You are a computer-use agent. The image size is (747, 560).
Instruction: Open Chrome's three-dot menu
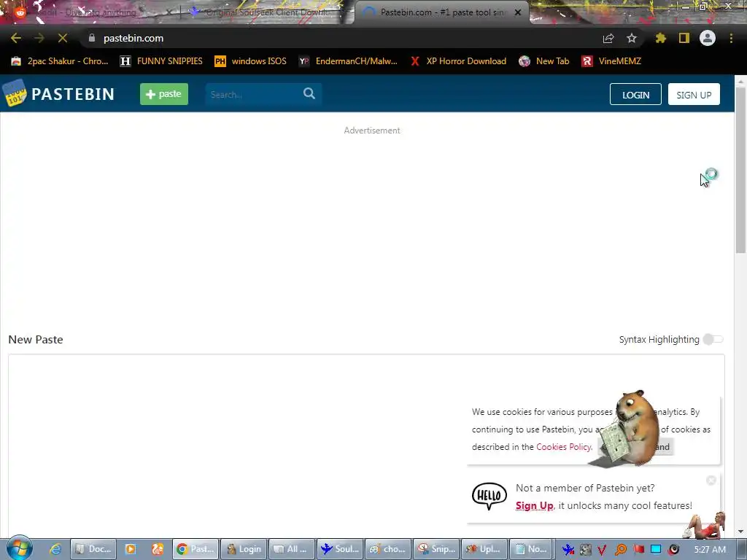[731, 38]
